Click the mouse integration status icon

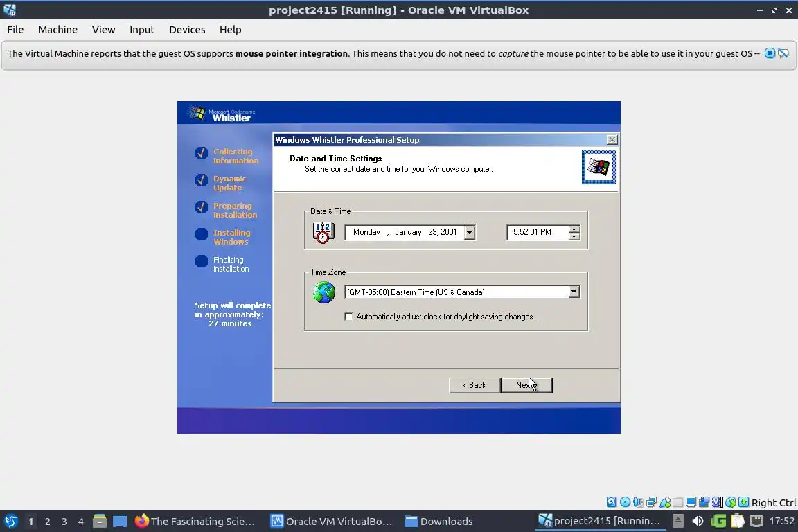point(731,502)
